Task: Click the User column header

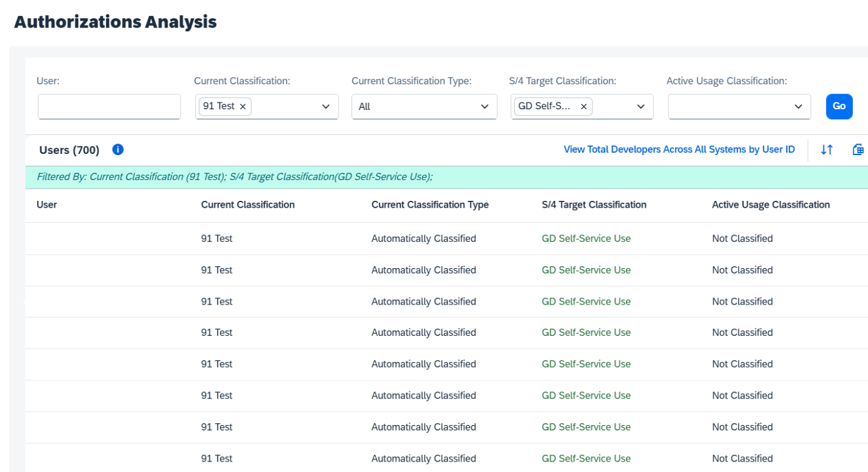Action: (47, 205)
